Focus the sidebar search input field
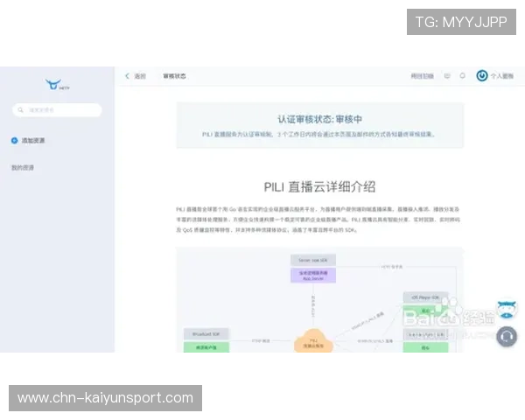The image size is (525, 420). pos(57,110)
